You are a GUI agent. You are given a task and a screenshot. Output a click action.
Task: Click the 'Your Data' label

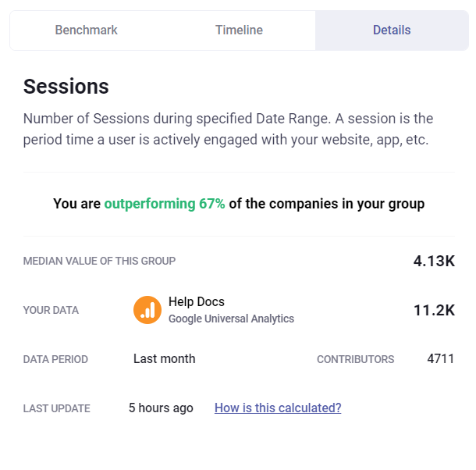tap(51, 310)
